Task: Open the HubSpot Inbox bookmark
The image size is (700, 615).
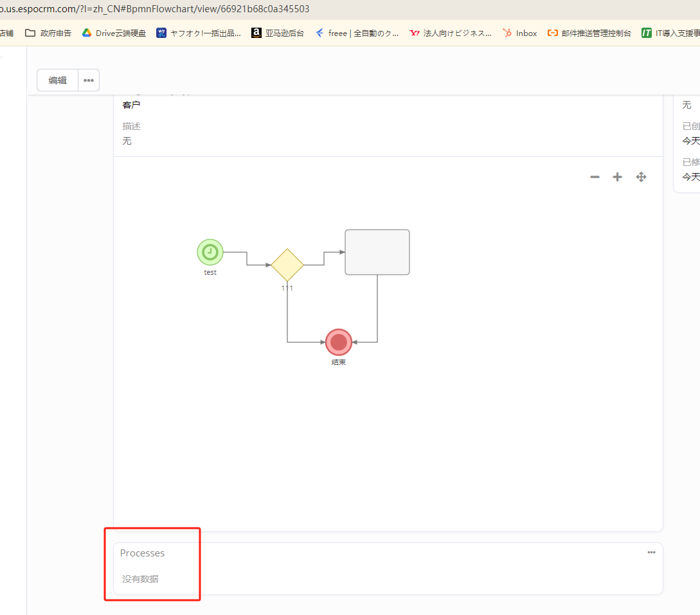Action: tap(520, 33)
